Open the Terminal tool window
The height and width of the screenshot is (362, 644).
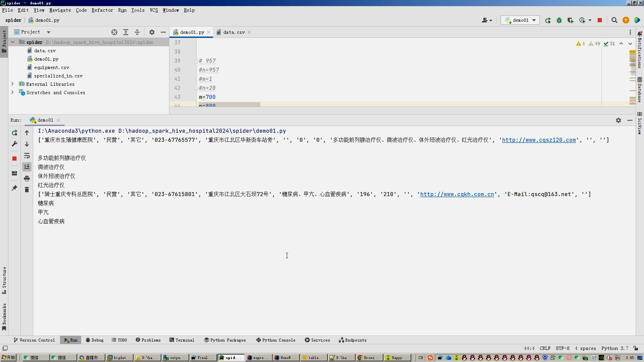tap(182, 340)
